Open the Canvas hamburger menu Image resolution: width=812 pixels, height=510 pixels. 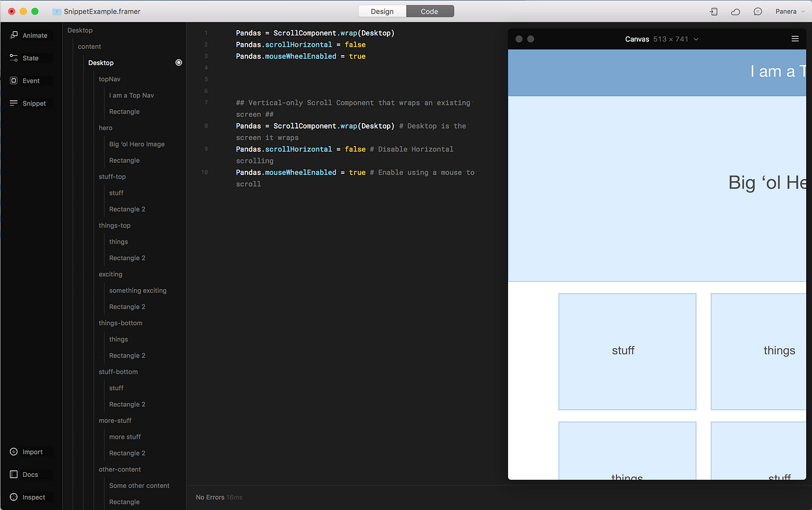click(x=795, y=39)
